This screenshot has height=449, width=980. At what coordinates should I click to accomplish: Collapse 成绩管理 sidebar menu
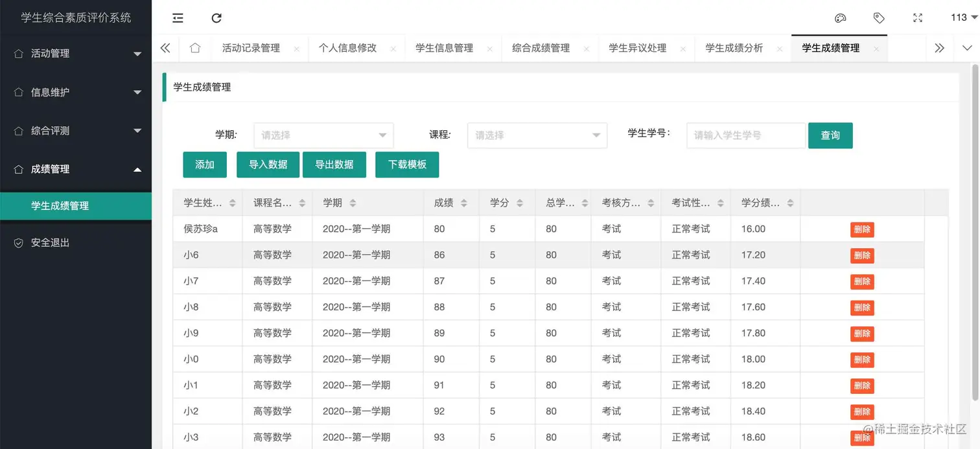[76, 169]
